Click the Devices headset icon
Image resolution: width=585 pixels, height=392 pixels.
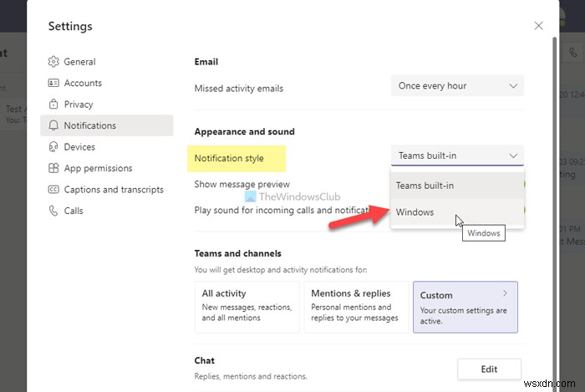click(53, 147)
